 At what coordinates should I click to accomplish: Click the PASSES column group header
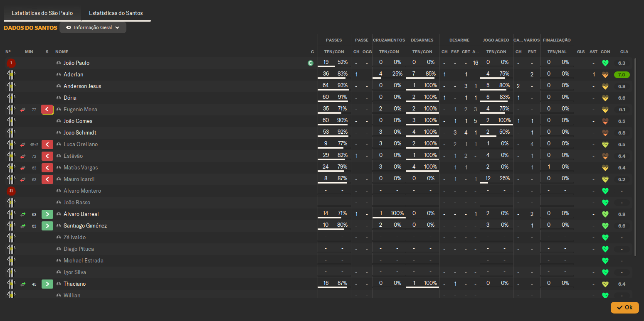(x=334, y=40)
